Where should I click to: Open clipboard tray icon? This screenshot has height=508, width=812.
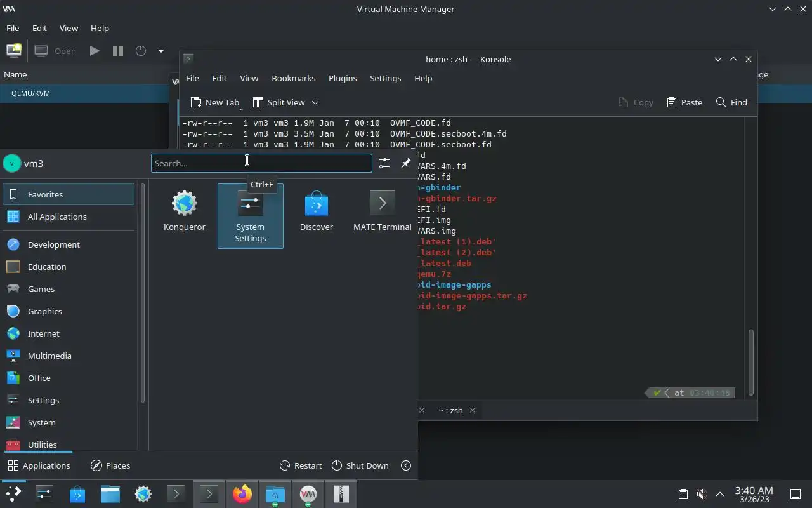click(683, 494)
